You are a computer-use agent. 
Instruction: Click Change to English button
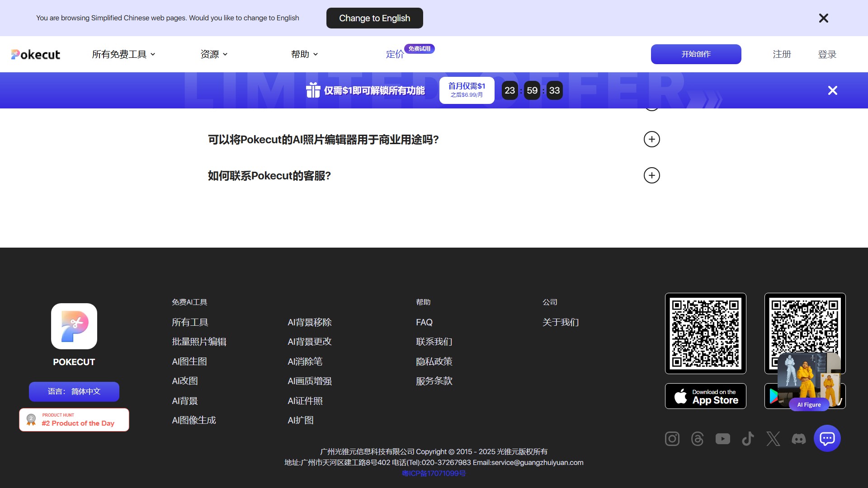(374, 18)
